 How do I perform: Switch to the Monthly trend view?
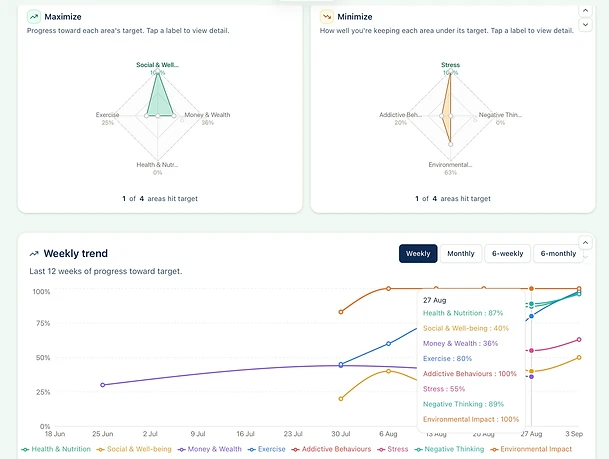(461, 254)
